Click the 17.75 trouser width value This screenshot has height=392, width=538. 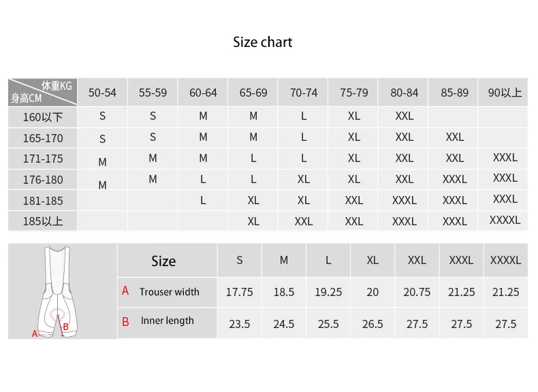click(x=239, y=292)
